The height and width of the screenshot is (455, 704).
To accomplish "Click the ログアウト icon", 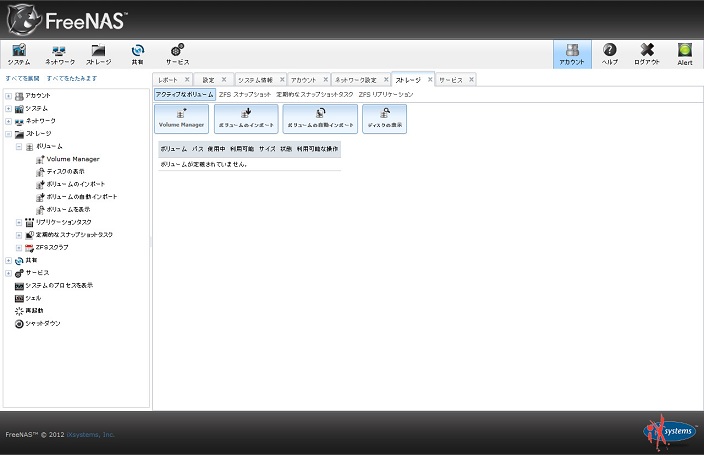I will pos(647,54).
